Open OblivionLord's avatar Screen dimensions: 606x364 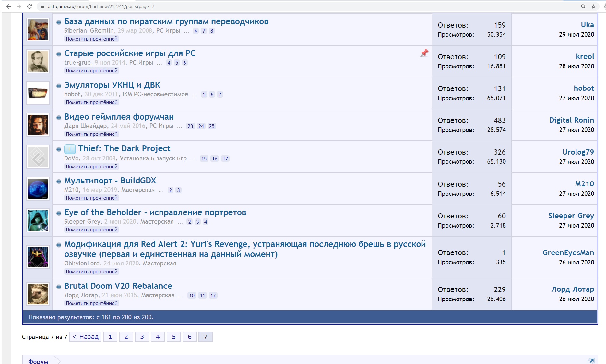(38, 257)
